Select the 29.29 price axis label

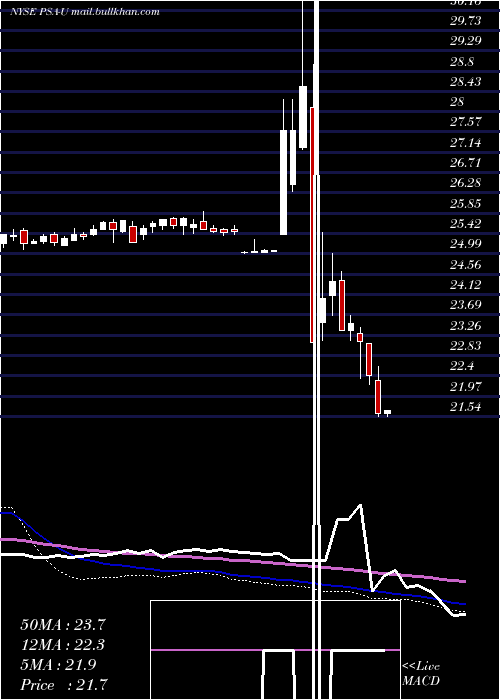tap(466, 41)
